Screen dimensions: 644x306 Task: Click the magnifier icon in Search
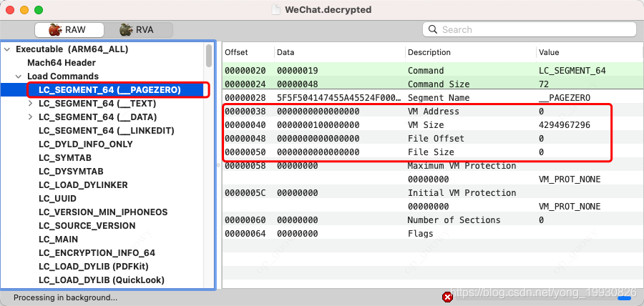click(x=433, y=29)
